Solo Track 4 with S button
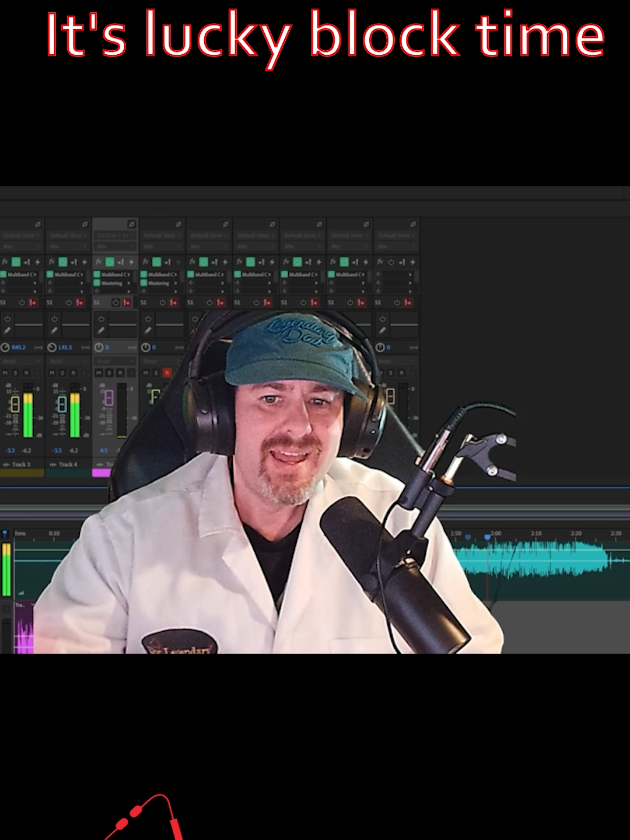 62,372
